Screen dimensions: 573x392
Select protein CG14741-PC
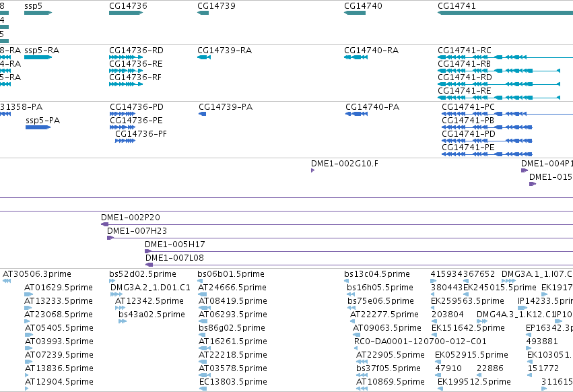click(x=468, y=107)
